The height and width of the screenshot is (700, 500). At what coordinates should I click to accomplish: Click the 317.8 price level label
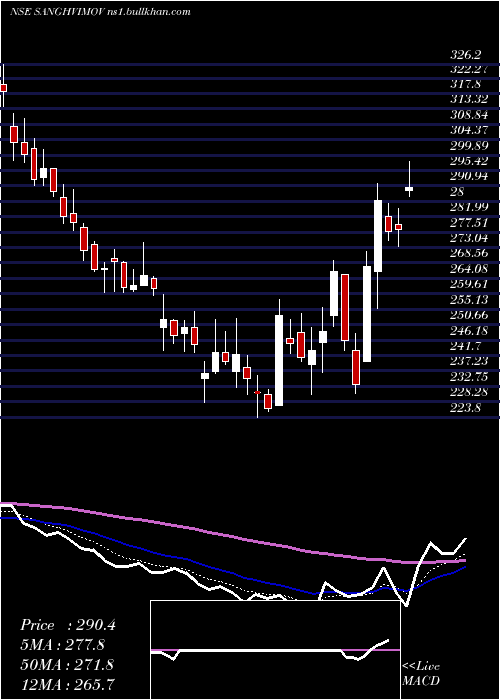pos(465,84)
